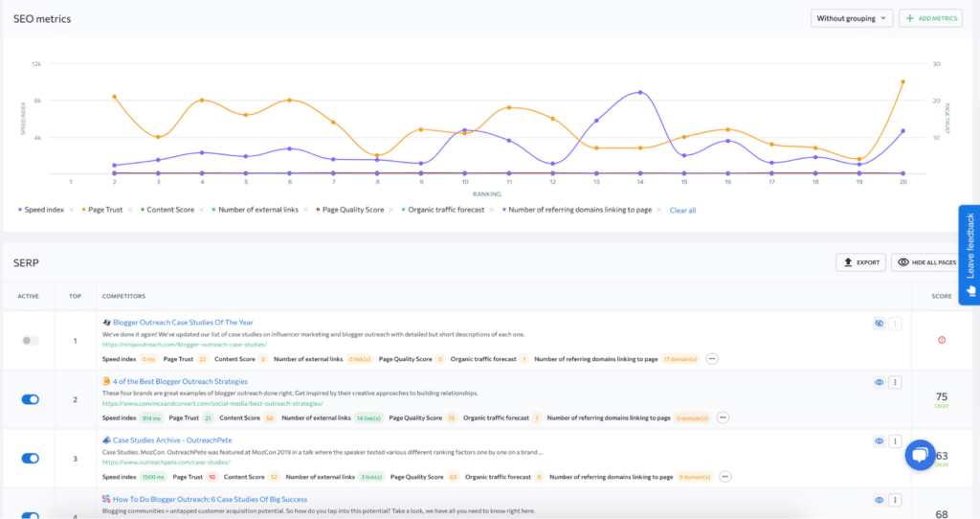The width and height of the screenshot is (980, 519).
Task: Click the 'Clear all' metrics link
Action: pos(682,210)
